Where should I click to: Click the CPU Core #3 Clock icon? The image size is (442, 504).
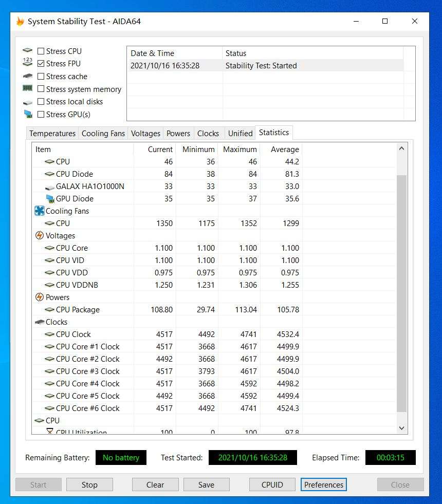49,371
